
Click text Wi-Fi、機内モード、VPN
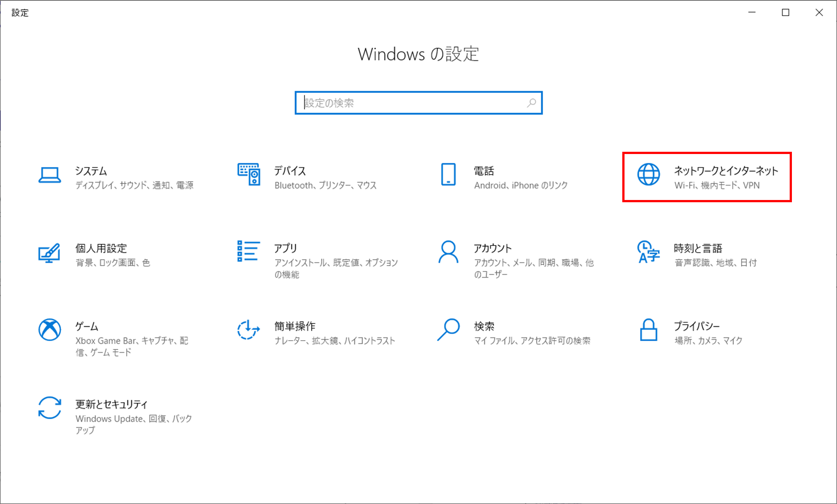[717, 185]
